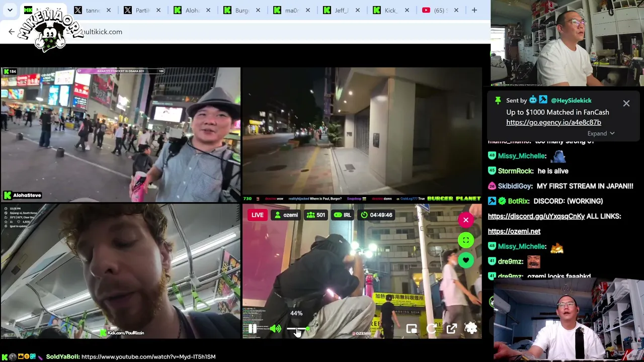Click StormRock's level 45 badge
Screen dimensions: 644x362
coord(492,171)
